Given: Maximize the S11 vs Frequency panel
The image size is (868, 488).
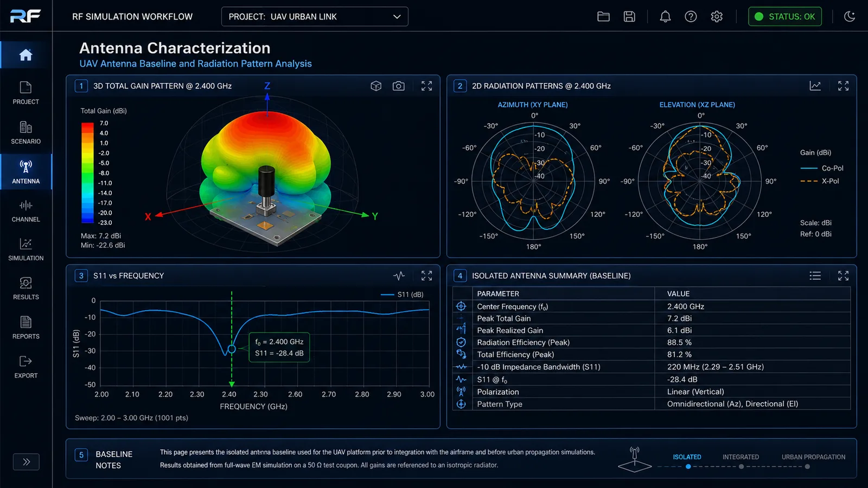Looking at the screenshot, I should [x=427, y=276].
